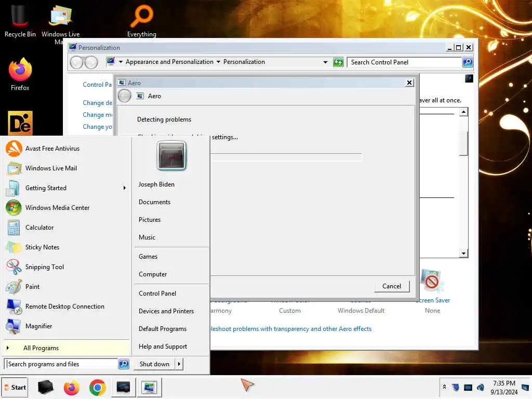The width and height of the screenshot is (532, 399).
Task: Click Appearance and Personalization breadcrumb
Action: (170, 62)
